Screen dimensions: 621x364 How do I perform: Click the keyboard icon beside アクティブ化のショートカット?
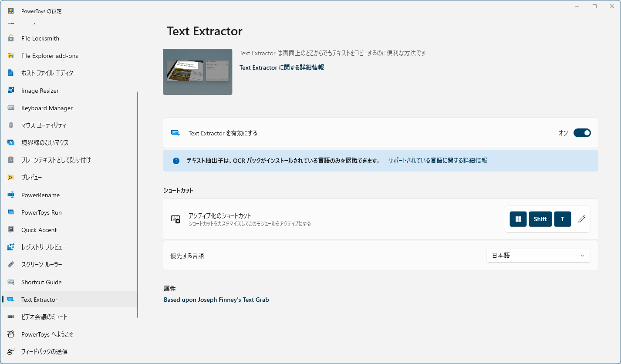(175, 219)
